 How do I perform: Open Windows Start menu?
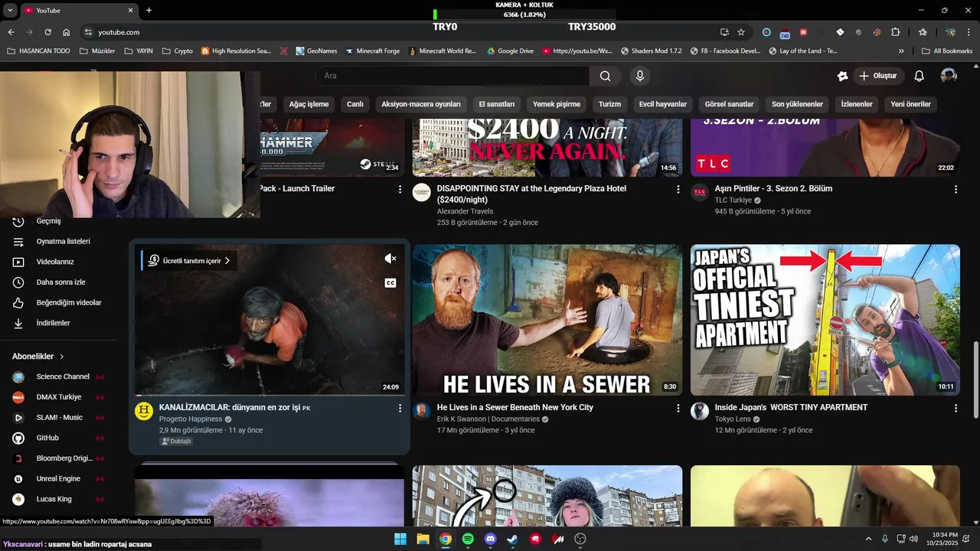tap(400, 539)
